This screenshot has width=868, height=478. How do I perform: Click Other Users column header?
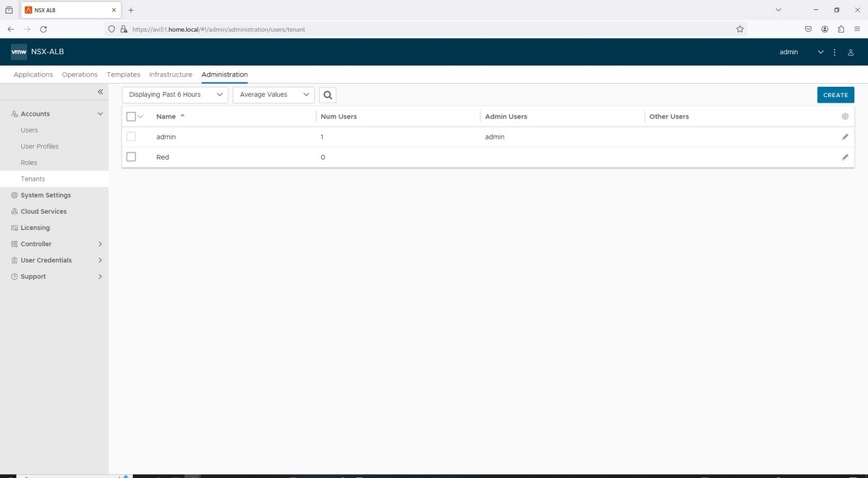click(x=669, y=116)
